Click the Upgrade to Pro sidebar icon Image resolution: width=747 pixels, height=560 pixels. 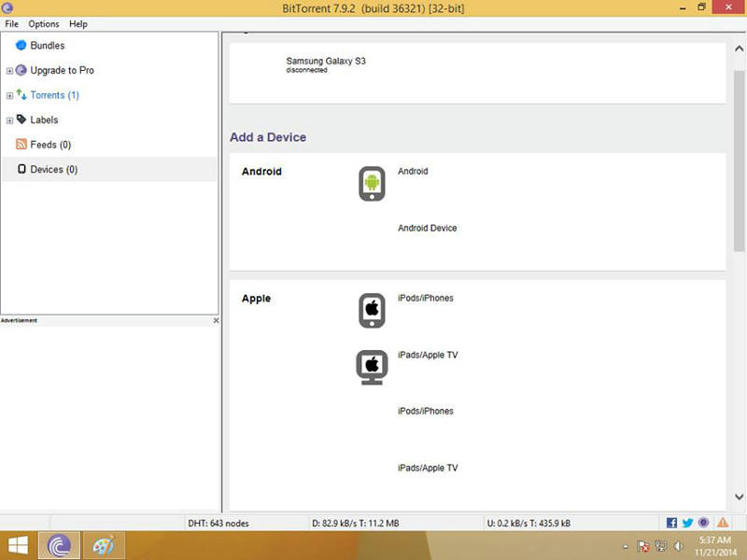21,70
